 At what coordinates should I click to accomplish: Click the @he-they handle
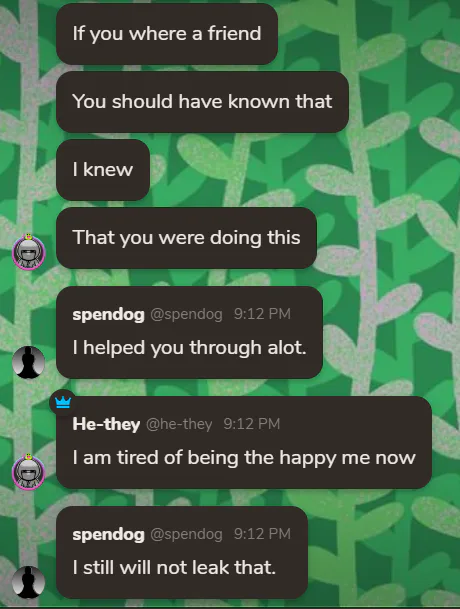click(x=179, y=424)
